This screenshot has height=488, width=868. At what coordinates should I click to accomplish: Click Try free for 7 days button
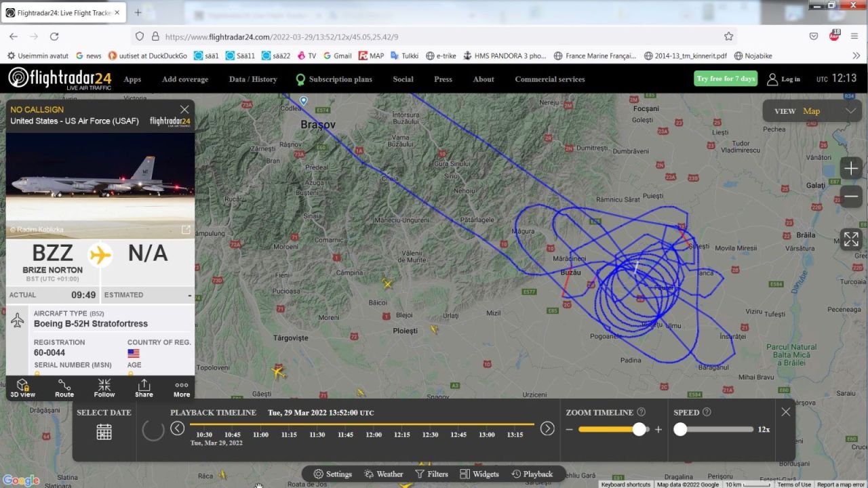[726, 79]
